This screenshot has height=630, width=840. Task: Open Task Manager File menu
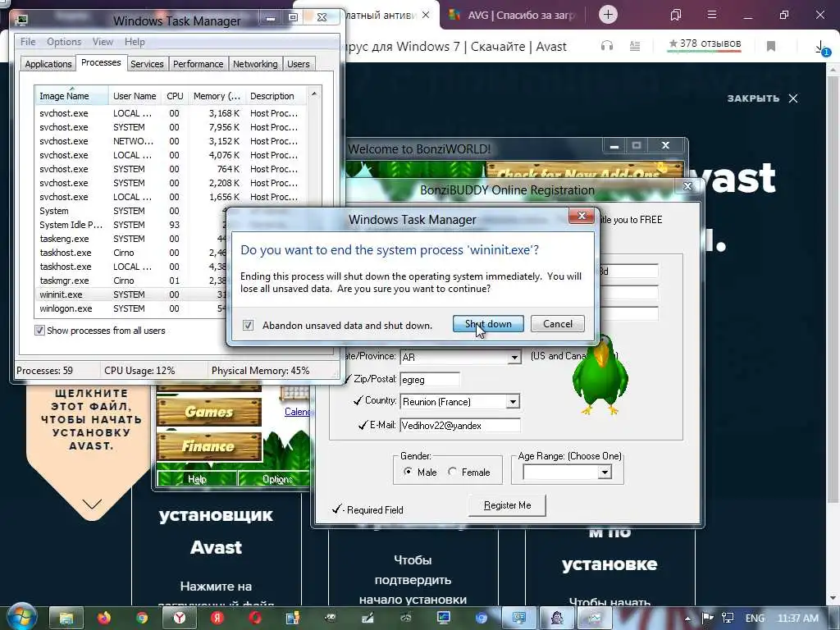(28, 42)
